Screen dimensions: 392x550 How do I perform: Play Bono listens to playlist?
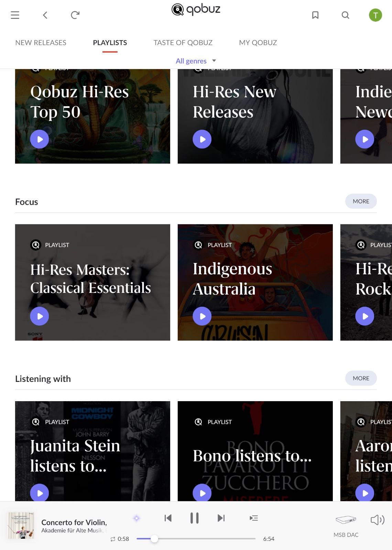point(202,493)
